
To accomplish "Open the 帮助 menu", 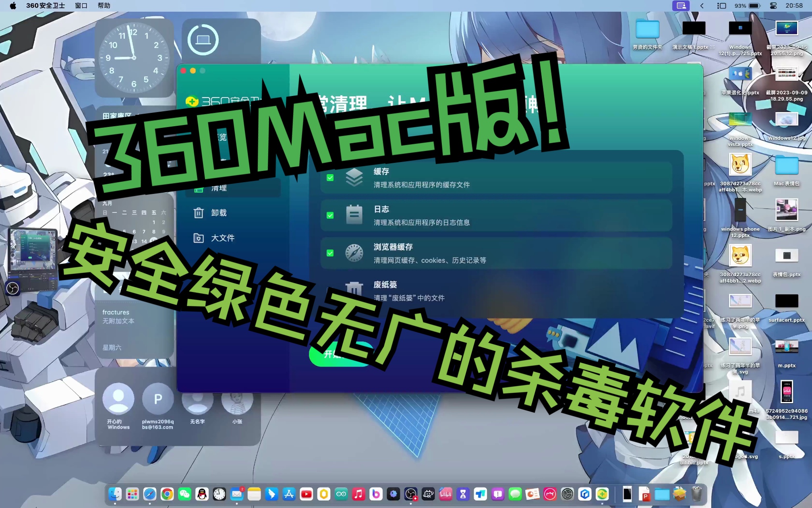I will tap(104, 6).
